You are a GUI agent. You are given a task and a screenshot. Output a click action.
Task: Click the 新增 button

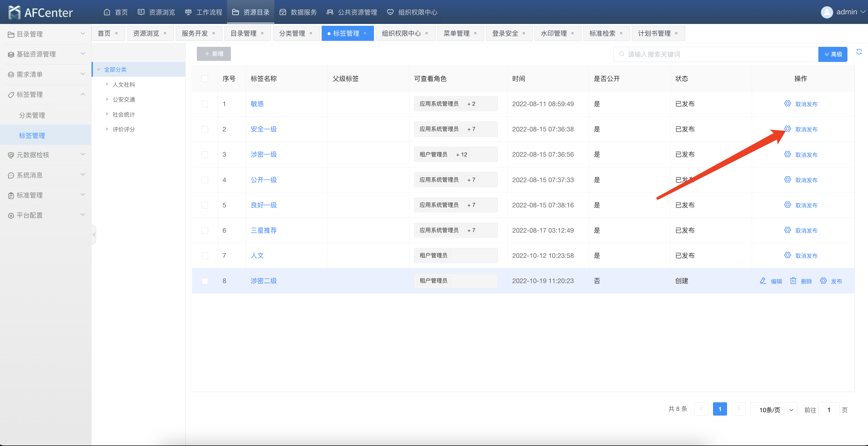[x=214, y=54]
